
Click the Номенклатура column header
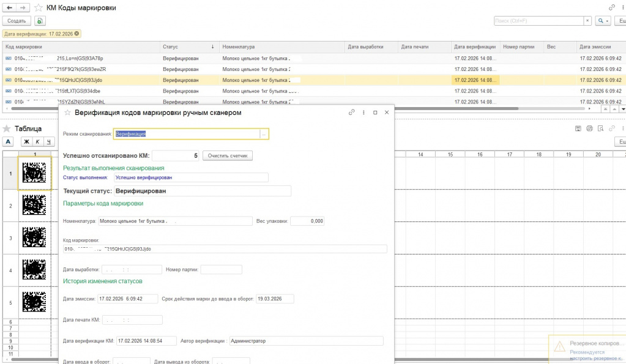point(281,46)
